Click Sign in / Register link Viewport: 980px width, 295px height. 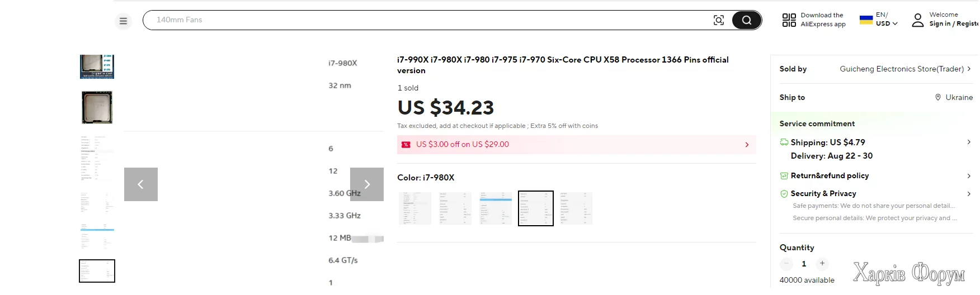954,24
